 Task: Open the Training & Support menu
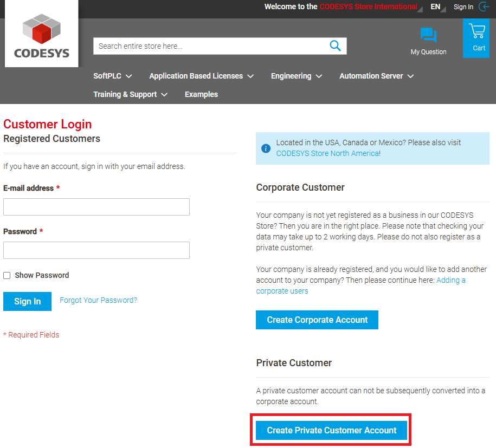click(x=130, y=94)
